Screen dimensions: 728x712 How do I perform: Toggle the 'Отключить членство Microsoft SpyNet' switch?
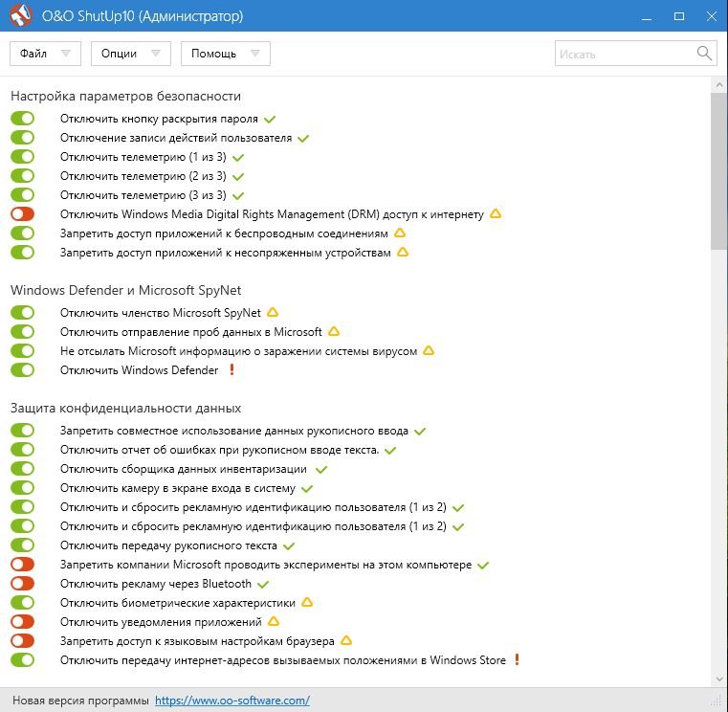(x=22, y=313)
